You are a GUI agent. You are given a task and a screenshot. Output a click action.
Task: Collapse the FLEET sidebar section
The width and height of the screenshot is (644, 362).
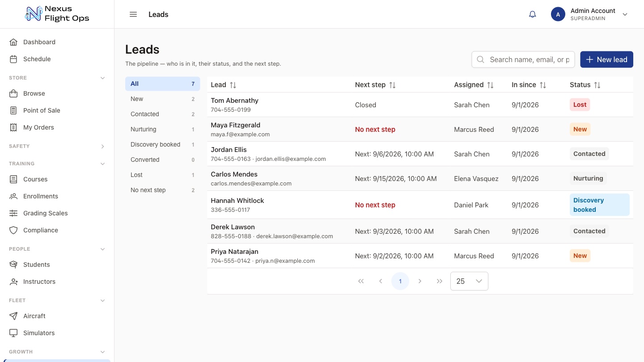[102, 300]
